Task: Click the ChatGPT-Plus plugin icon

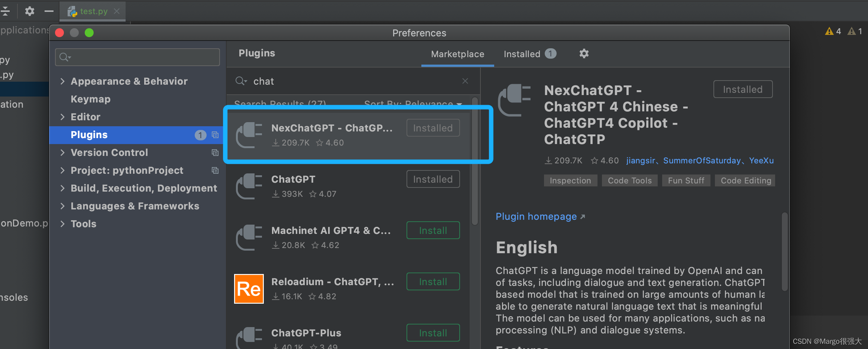Action: click(x=249, y=338)
